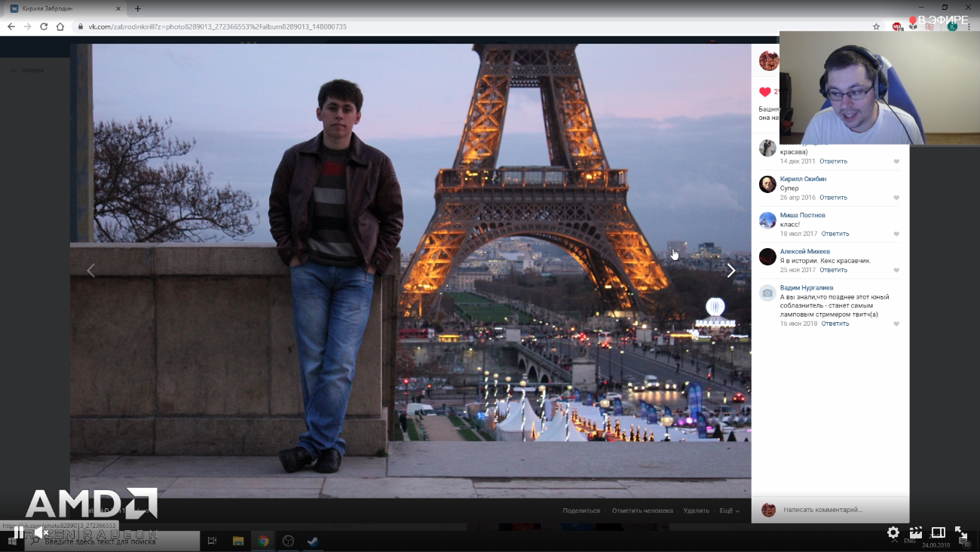This screenshot has height=552, width=980.
Task: Like the comment dated 14 дек 2011
Action: click(x=896, y=161)
